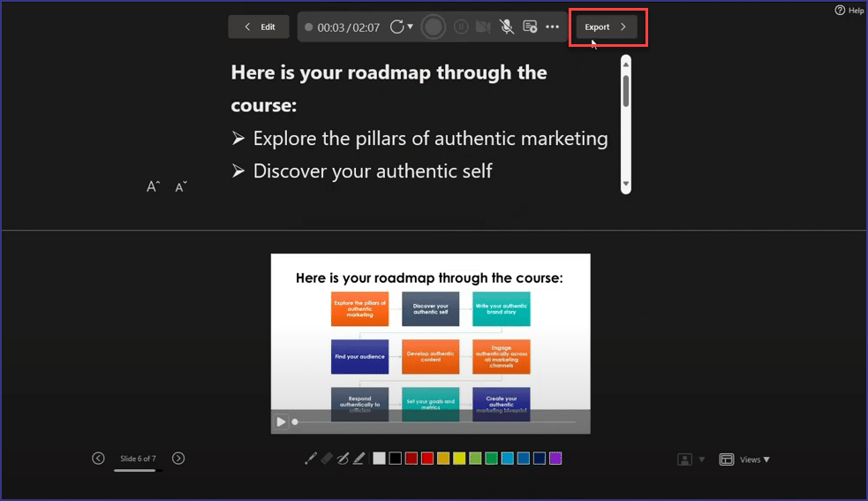
Task: Advance to the next slide
Action: 178,459
